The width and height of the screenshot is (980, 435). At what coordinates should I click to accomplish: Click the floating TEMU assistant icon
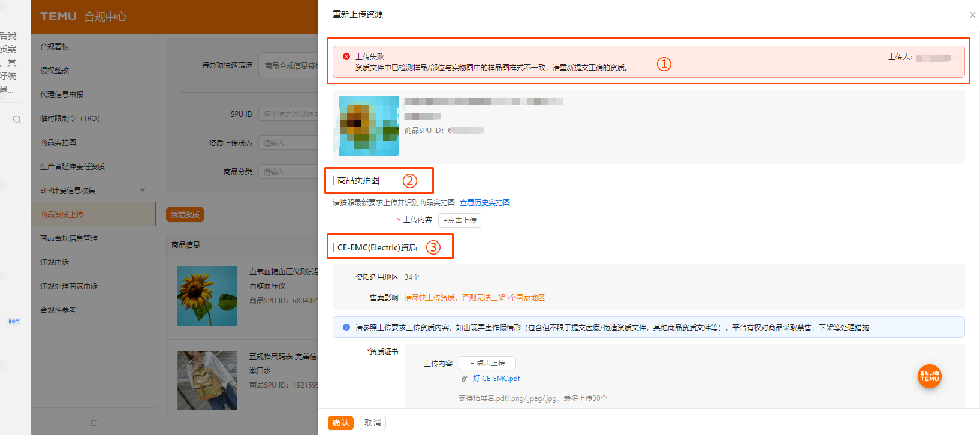pos(929,376)
